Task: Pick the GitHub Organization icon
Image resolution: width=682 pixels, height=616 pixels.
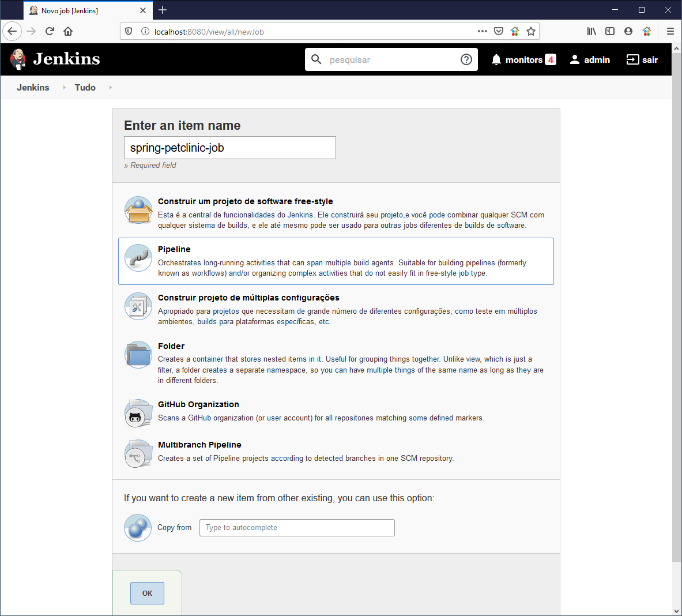Action: 138,413
